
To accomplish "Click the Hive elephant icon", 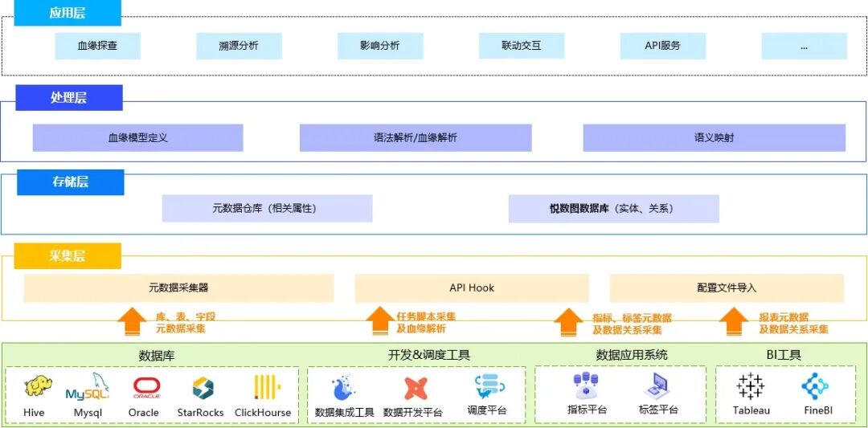I will tap(39, 386).
